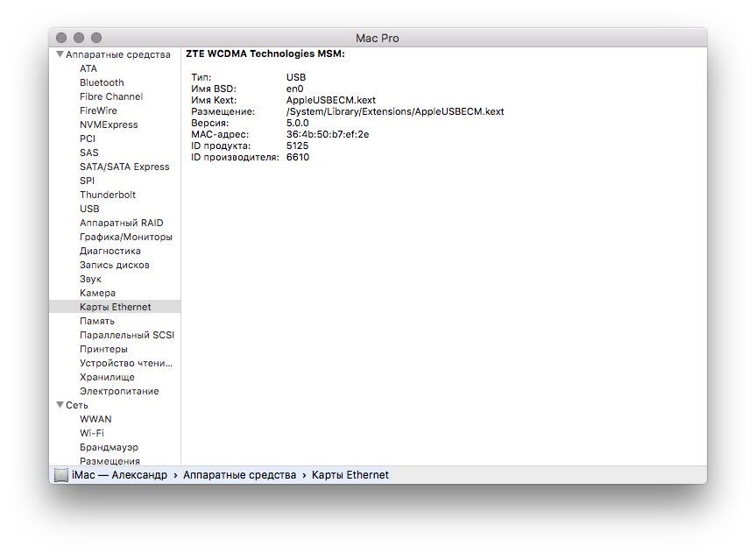756x554 pixels.
Task: Click the Сеть sidebar heading
Action: (77, 405)
